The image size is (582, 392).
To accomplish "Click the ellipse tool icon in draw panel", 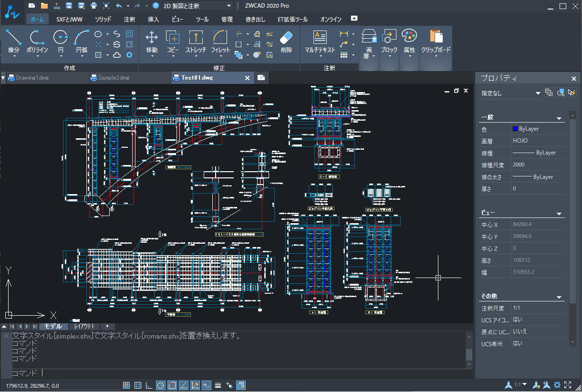I will (98, 34).
